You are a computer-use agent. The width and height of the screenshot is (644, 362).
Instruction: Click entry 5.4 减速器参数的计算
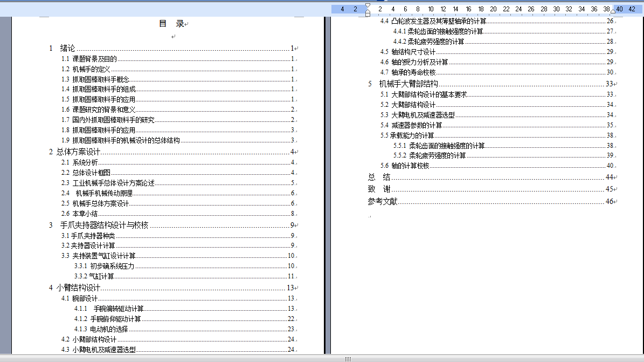pyautogui.click(x=497, y=125)
